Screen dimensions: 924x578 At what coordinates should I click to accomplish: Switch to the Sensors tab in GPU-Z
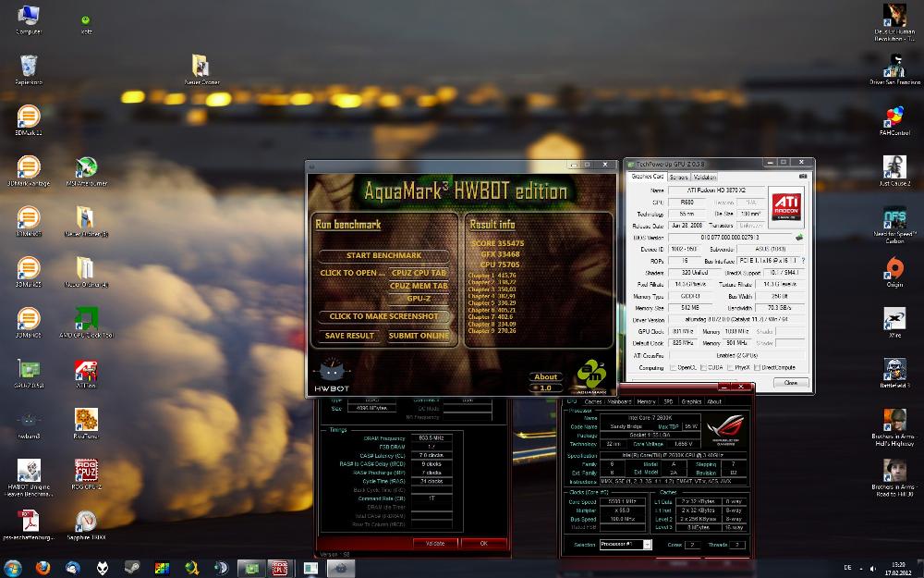pos(679,177)
